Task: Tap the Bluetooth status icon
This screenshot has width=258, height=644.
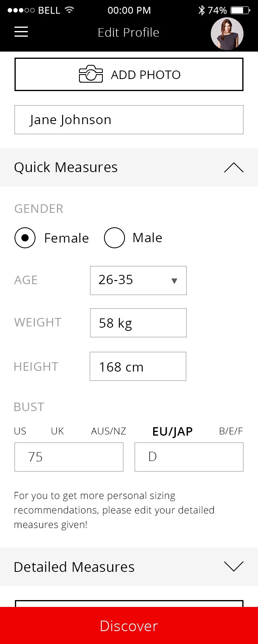Action: pos(202,10)
